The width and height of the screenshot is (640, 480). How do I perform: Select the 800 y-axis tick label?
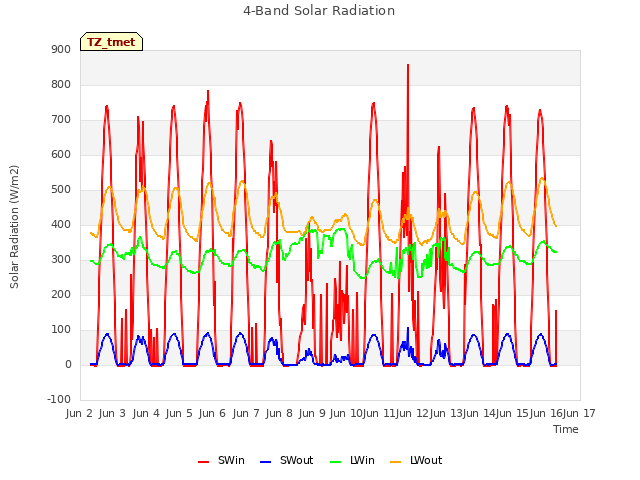click(x=61, y=84)
